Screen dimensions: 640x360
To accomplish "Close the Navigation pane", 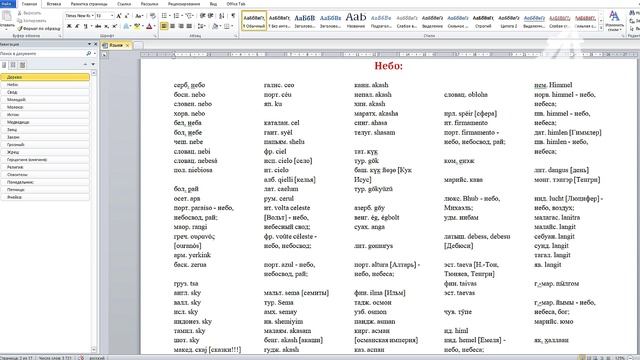I will [x=96, y=44].
